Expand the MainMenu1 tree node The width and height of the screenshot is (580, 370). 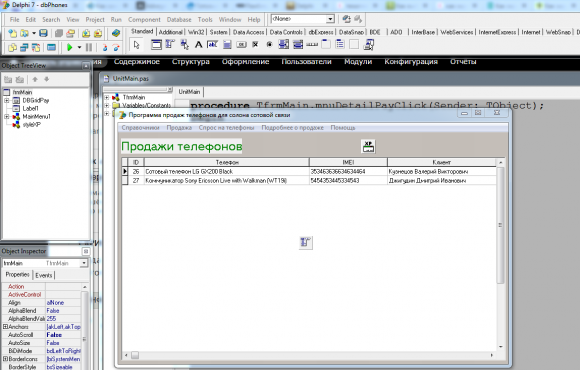(6, 117)
